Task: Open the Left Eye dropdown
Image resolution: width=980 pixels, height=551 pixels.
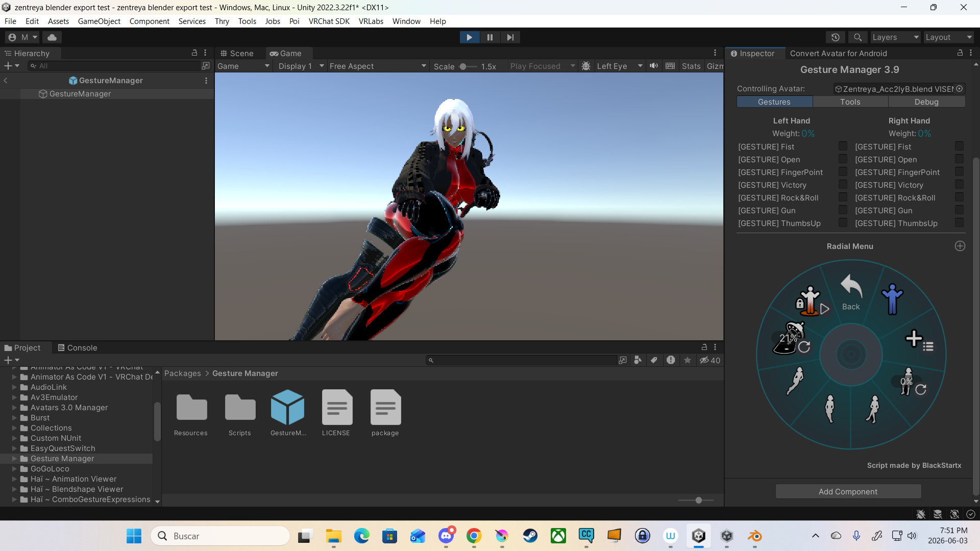Action: (620, 66)
